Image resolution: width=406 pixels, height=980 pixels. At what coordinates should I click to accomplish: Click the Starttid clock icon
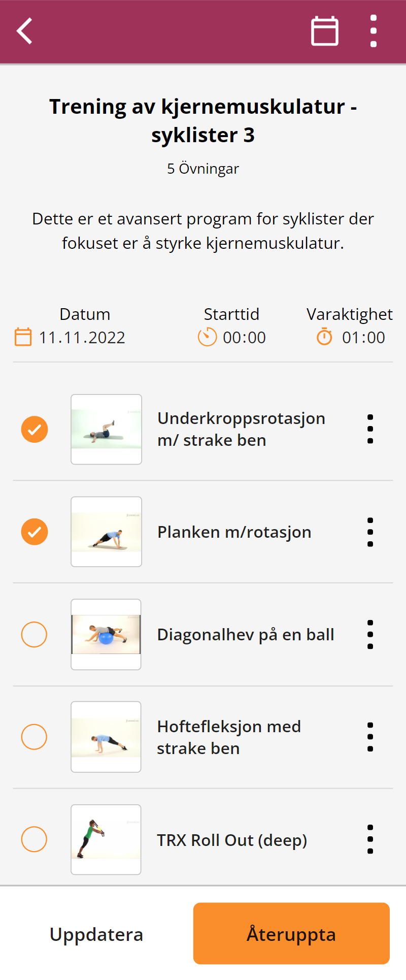[207, 337]
